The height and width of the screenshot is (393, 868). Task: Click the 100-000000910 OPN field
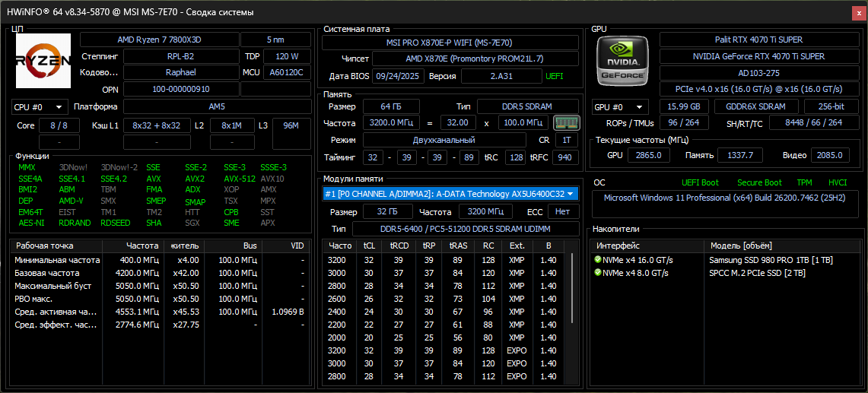180,89
